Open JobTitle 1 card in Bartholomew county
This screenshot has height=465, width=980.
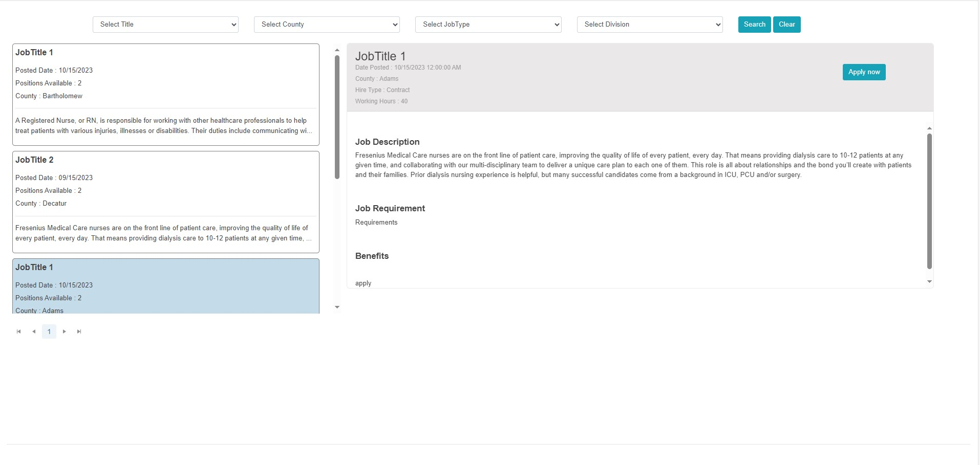(x=165, y=95)
